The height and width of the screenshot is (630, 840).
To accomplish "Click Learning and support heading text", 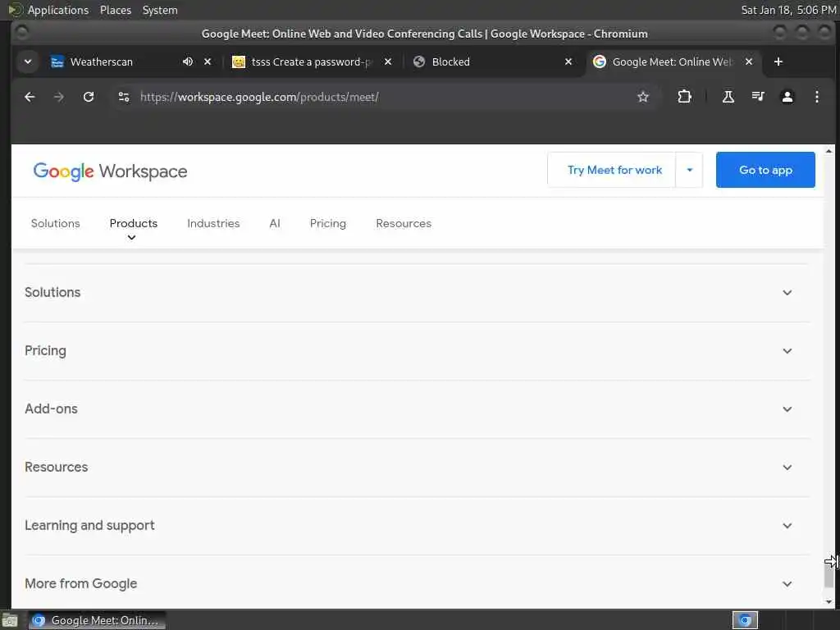I will pyautogui.click(x=89, y=526).
